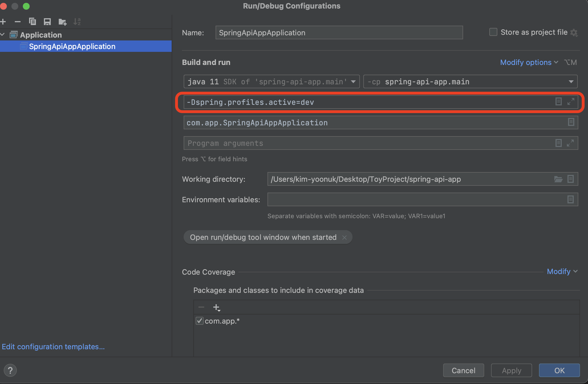The height and width of the screenshot is (384, 588).
Task: Add a new run configuration
Action: pyautogui.click(x=3, y=21)
